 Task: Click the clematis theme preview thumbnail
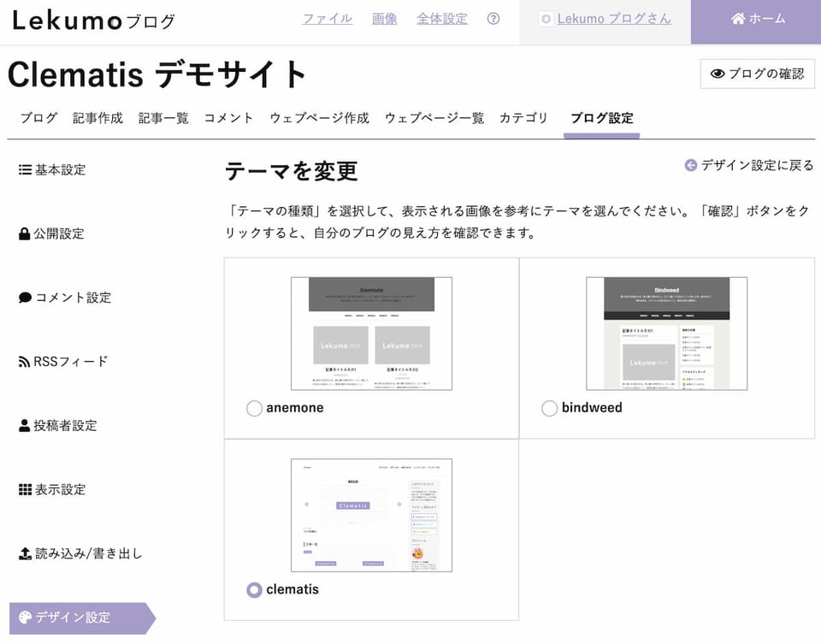point(372,515)
